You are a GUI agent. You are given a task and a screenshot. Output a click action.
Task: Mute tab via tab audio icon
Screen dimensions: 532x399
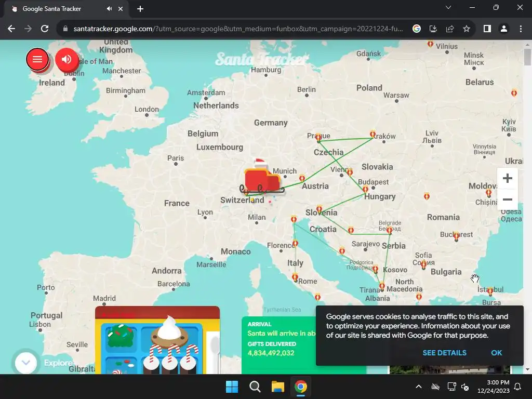click(109, 9)
